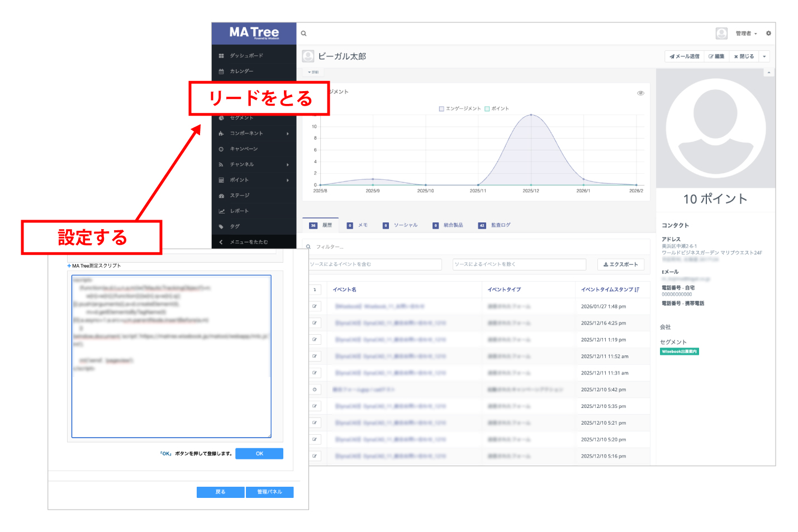Open the タグ sidebar item
The image size is (798, 532).
tap(235, 226)
